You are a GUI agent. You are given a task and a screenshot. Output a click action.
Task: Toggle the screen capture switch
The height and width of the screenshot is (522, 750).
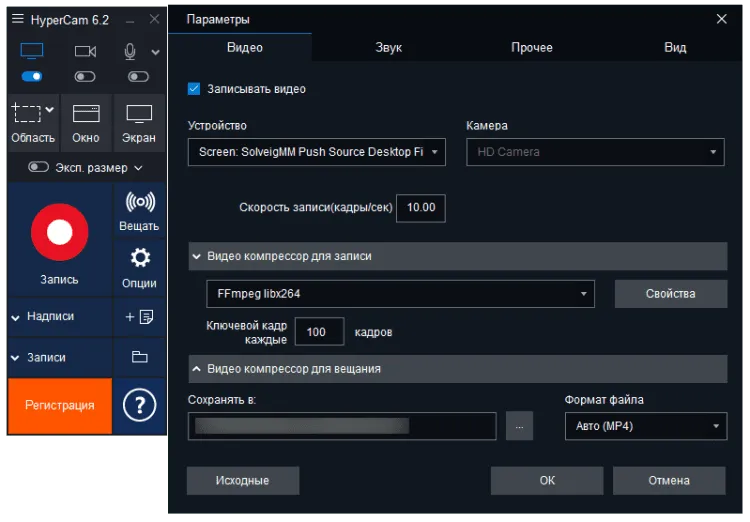pyautogui.click(x=32, y=76)
